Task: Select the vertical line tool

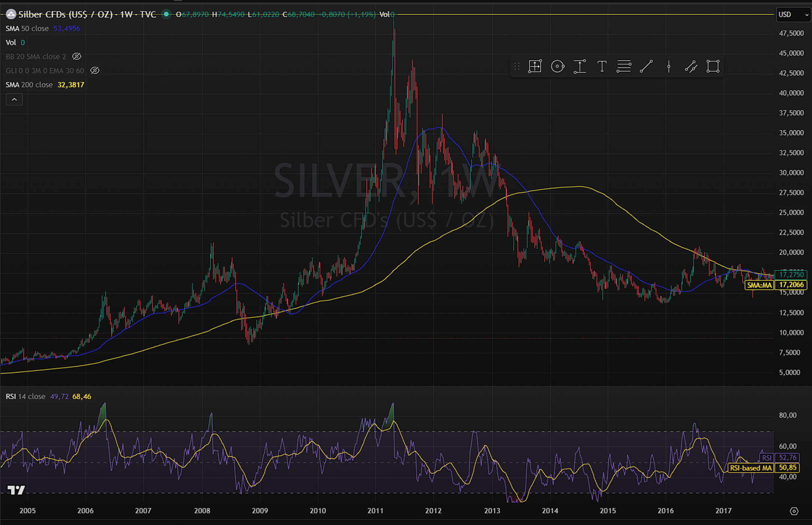Action: [669, 67]
